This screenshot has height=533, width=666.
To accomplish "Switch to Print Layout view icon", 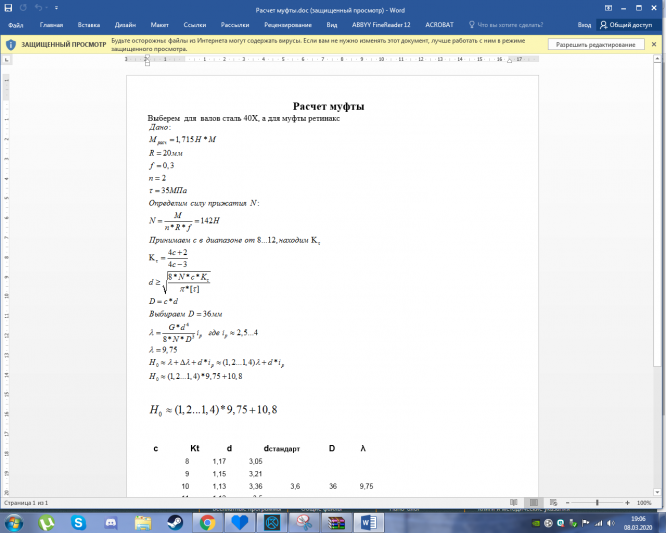I will 533,502.
